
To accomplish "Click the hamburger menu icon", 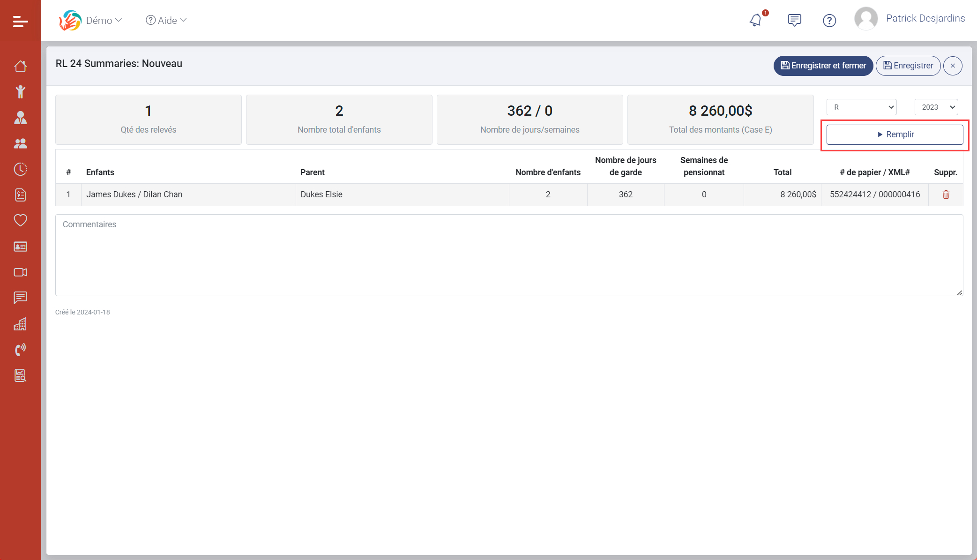I will [x=20, y=21].
